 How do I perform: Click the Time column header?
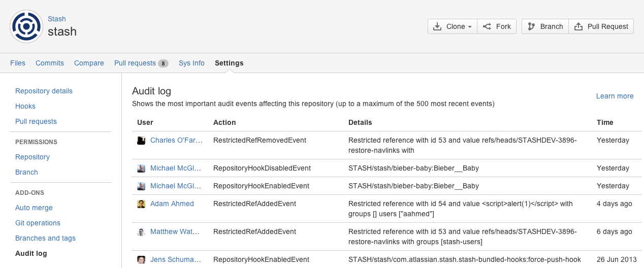click(x=605, y=122)
